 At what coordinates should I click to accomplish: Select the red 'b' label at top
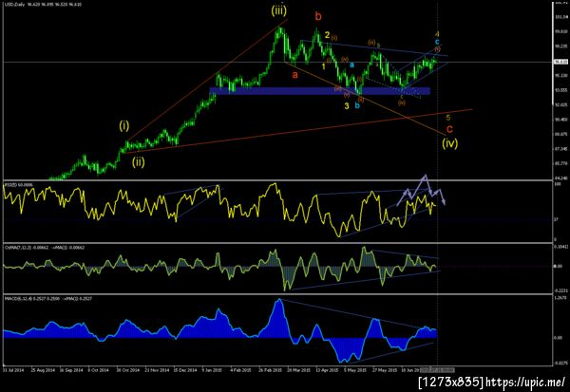(x=318, y=16)
